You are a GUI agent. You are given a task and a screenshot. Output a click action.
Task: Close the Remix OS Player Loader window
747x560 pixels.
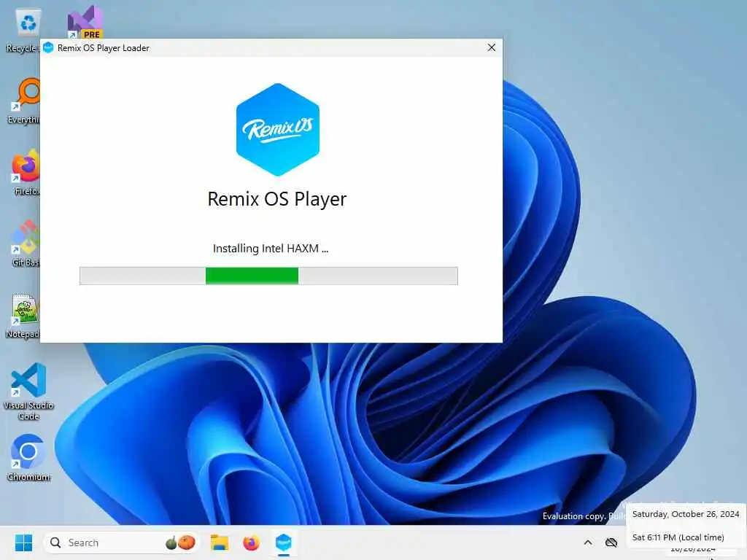click(x=492, y=47)
